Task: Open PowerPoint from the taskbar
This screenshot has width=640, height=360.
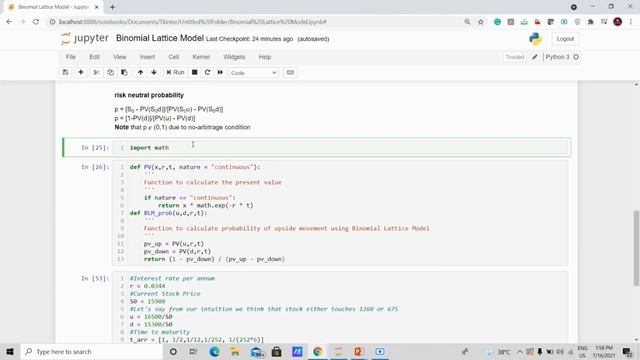Action: point(359,351)
